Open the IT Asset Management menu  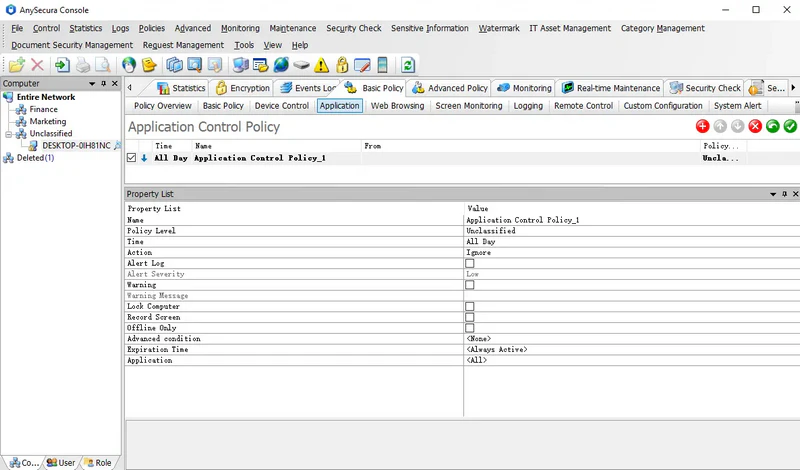[x=570, y=28]
